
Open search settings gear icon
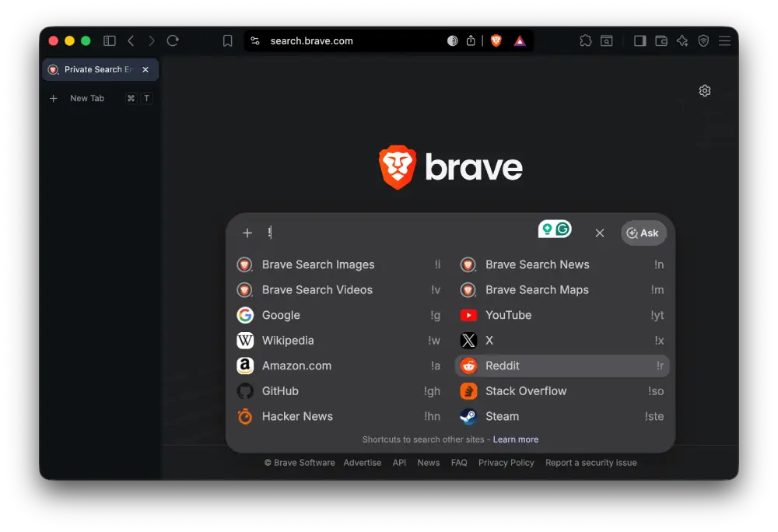(705, 91)
